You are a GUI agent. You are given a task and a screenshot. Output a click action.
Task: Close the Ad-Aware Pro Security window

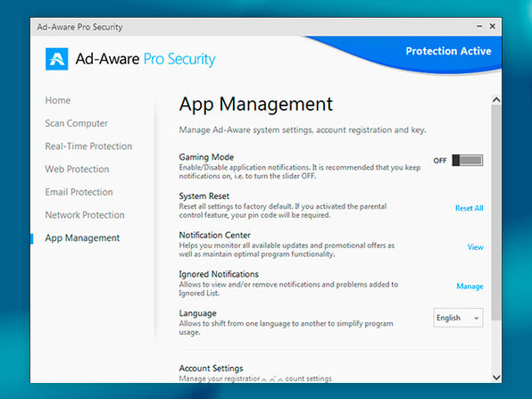point(493,26)
